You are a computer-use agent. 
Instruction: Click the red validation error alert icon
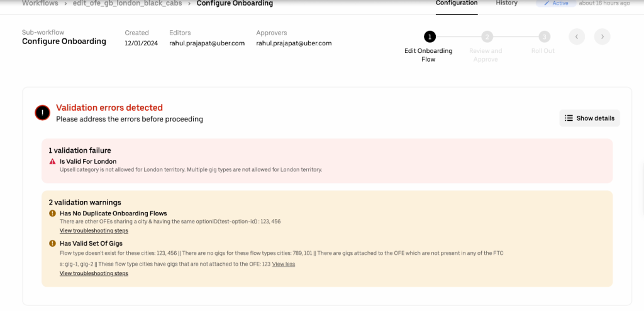[42, 113]
